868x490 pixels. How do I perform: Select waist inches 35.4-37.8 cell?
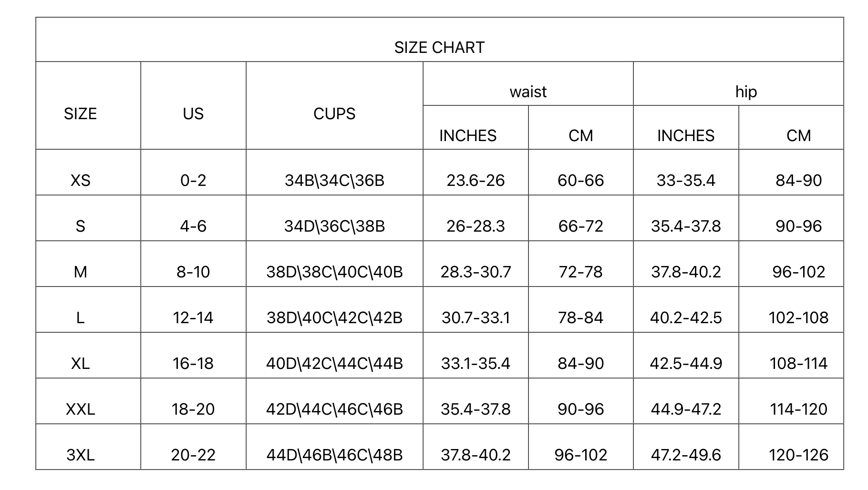click(475, 409)
